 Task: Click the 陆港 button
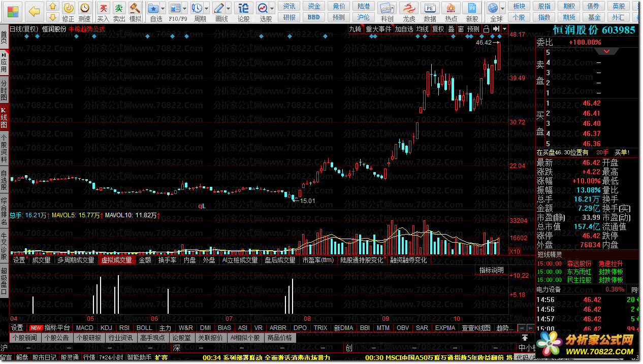point(364,6)
